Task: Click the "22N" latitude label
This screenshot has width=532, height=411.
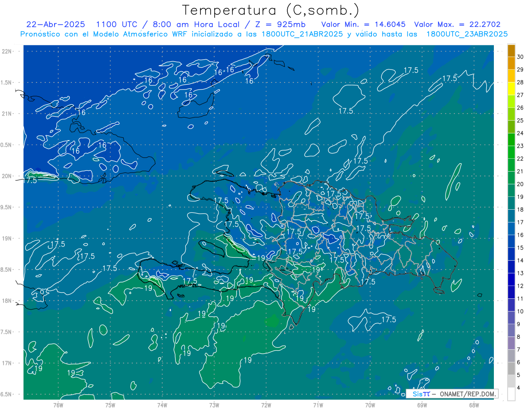Action: coord(7,51)
